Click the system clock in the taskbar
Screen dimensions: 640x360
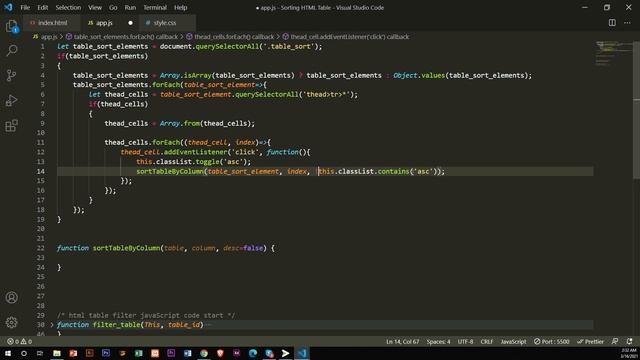point(629,353)
